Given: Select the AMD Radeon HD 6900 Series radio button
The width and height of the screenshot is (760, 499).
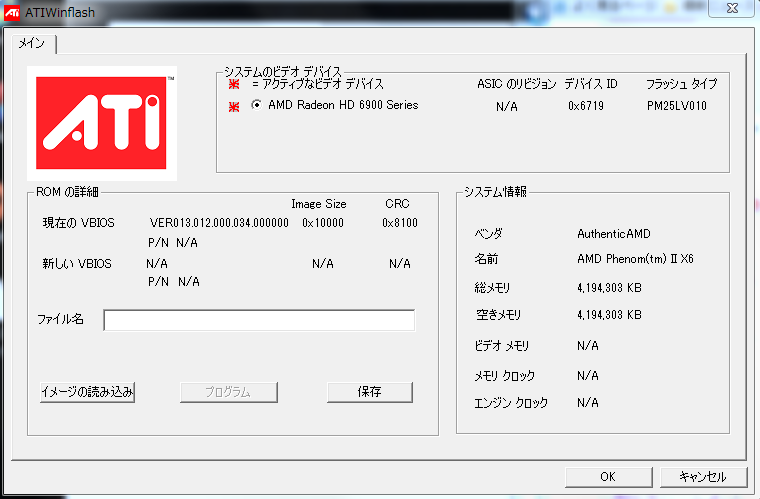Looking at the screenshot, I should pos(256,105).
